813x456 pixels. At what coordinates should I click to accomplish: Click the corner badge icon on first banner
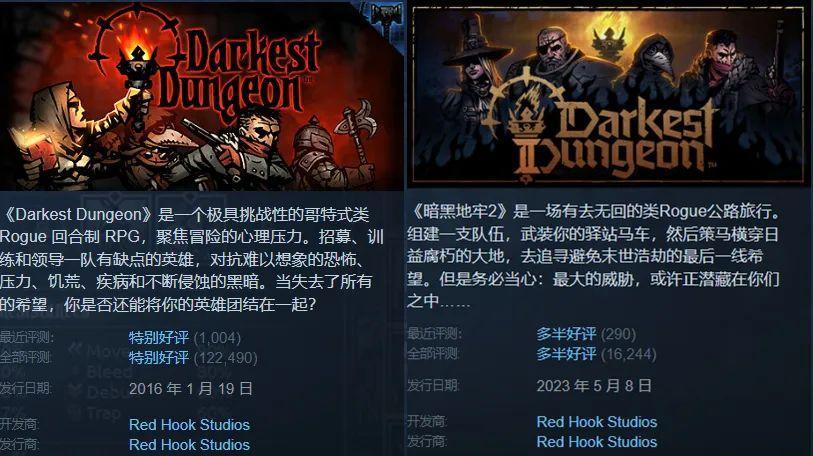click(x=387, y=20)
